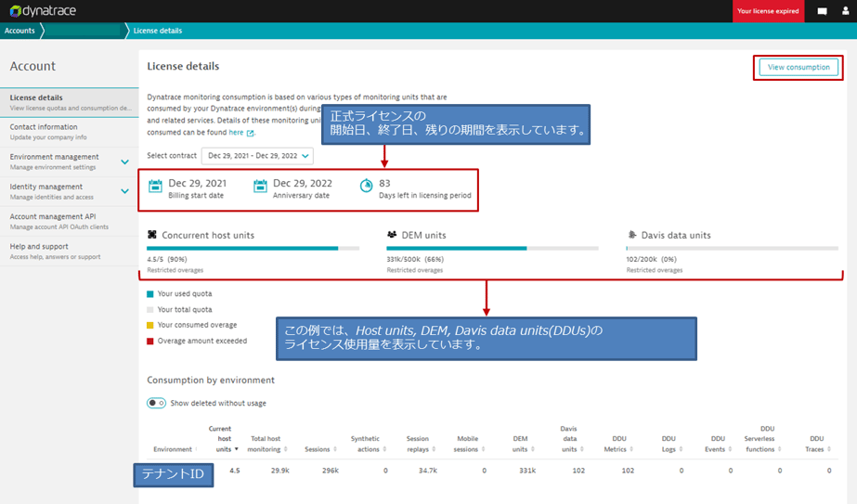Click external link icon beside 'here'
This screenshot has width=857, height=504.
click(251, 133)
